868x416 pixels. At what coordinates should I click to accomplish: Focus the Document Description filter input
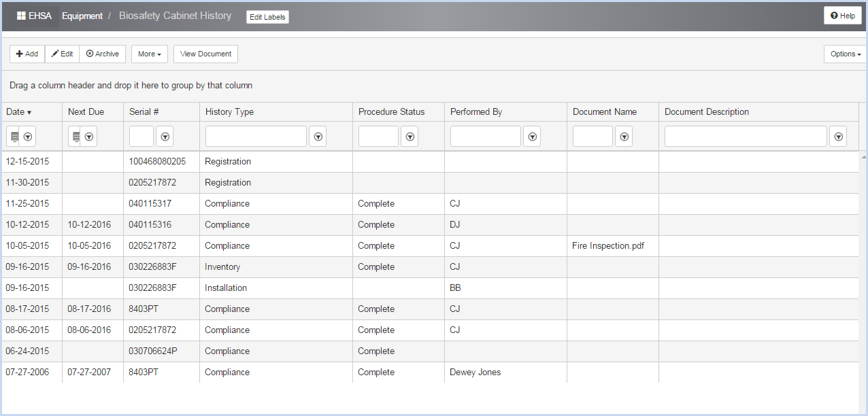coord(746,137)
